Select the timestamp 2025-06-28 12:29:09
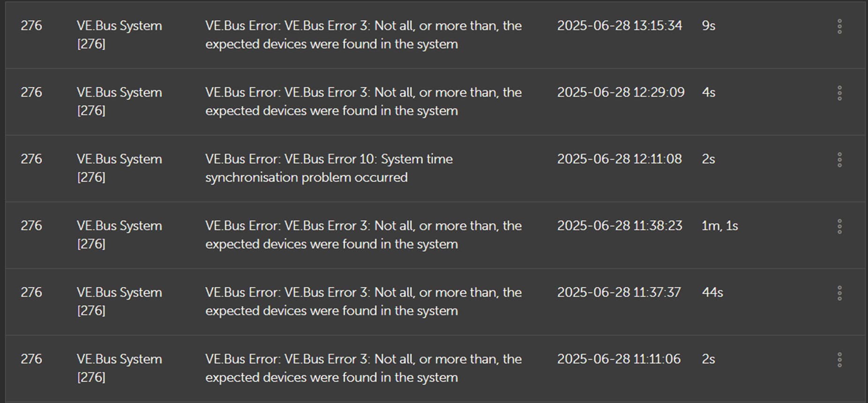Image resolution: width=868 pixels, height=403 pixels. (x=621, y=92)
